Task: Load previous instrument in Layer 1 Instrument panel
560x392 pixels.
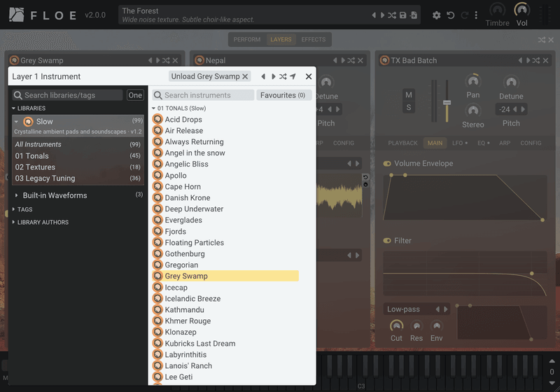Action: [263, 76]
